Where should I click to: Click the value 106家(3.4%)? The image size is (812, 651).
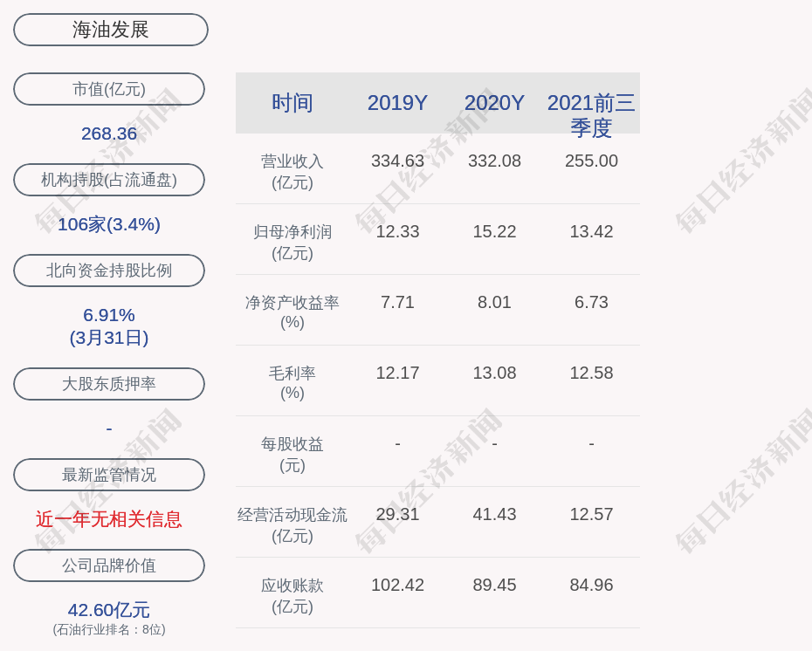109,224
